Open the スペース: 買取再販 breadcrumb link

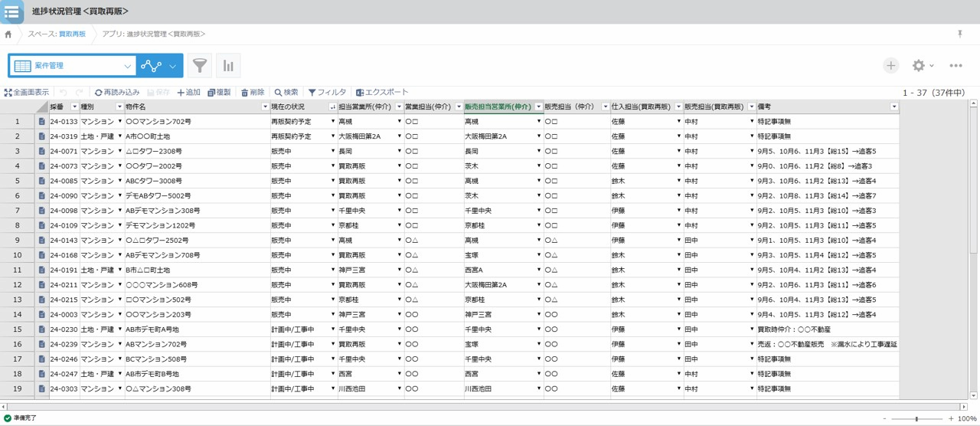tap(57, 34)
